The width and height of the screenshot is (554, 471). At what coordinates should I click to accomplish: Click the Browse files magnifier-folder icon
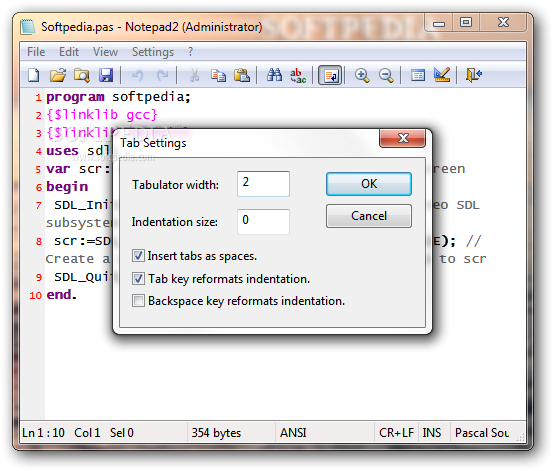(82, 75)
